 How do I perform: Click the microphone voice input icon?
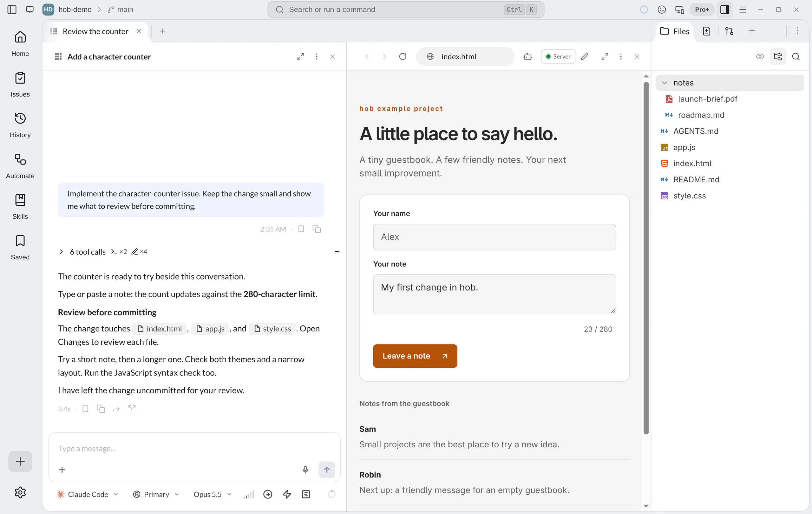(x=305, y=470)
